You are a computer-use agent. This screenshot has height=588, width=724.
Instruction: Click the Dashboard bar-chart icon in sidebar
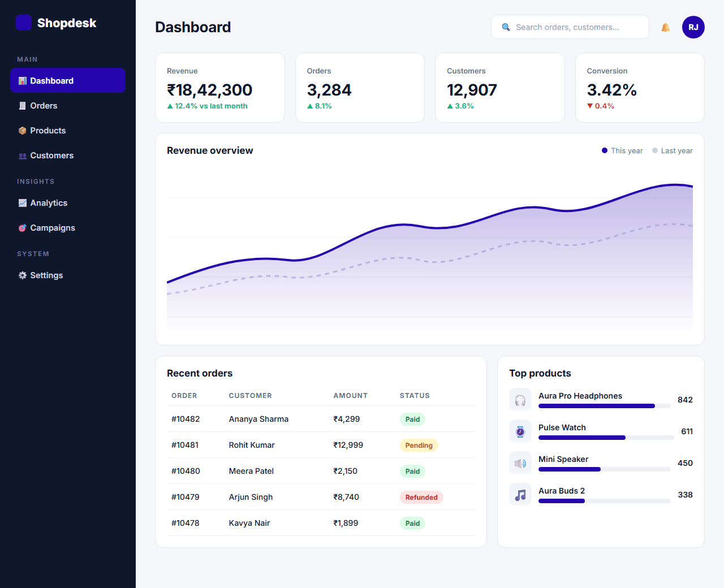tap(23, 81)
